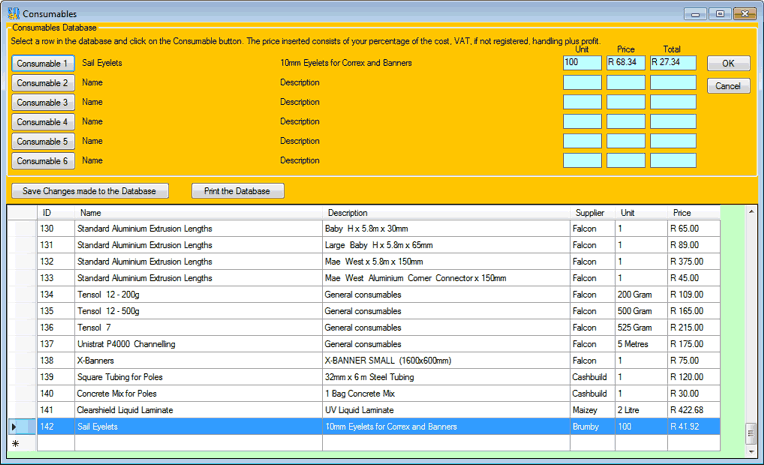
Task: Print the Database
Action: coord(237,191)
